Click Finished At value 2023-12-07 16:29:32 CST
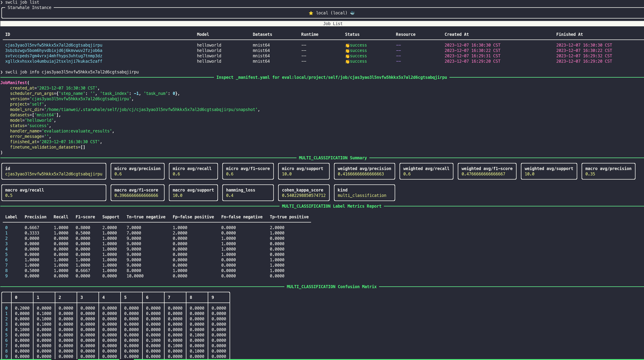The width and height of the screenshot is (644, 360). click(x=584, y=56)
